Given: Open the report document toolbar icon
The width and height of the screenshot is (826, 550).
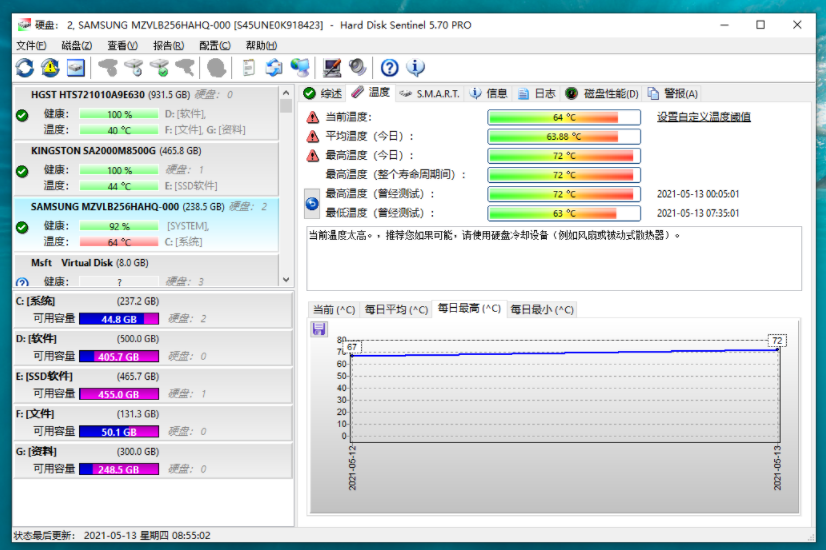Looking at the screenshot, I should [247, 68].
